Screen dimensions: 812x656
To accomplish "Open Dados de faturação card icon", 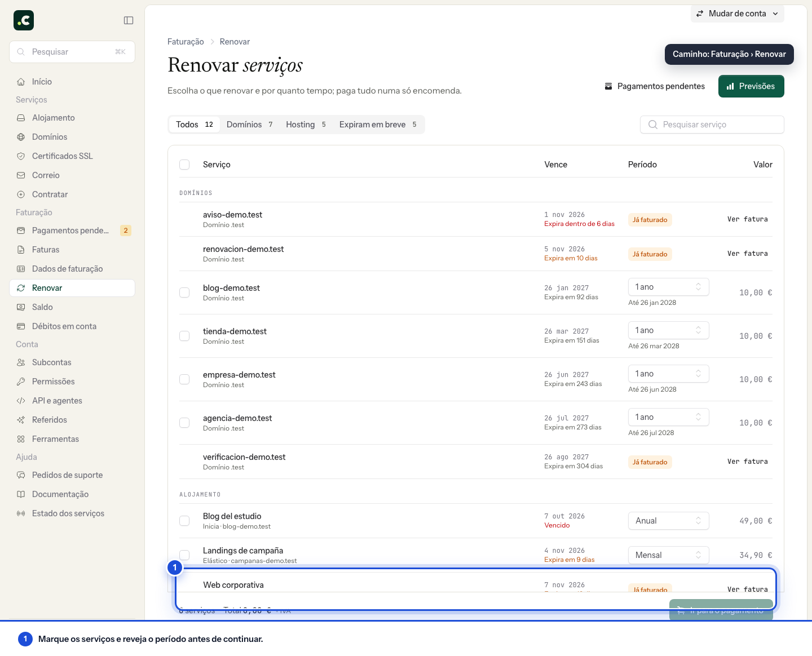I will click(x=21, y=269).
